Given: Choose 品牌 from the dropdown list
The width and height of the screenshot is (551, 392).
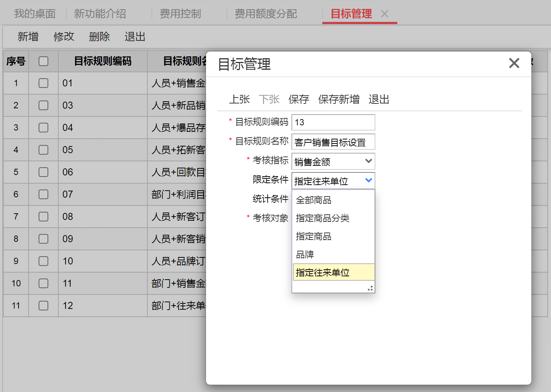Looking at the screenshot, I should pyautogui.click(x=333, y=254).
